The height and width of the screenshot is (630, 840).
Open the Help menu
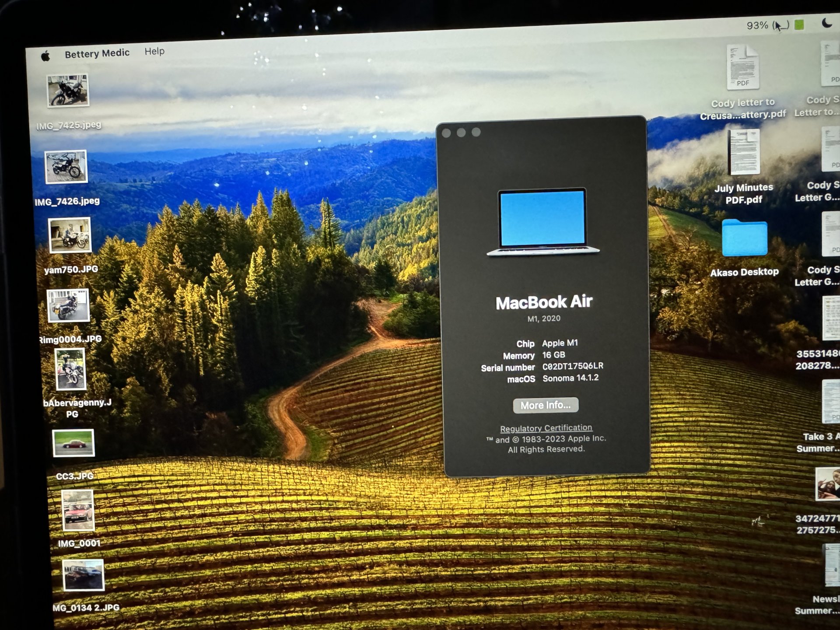(x=154, y=51)
